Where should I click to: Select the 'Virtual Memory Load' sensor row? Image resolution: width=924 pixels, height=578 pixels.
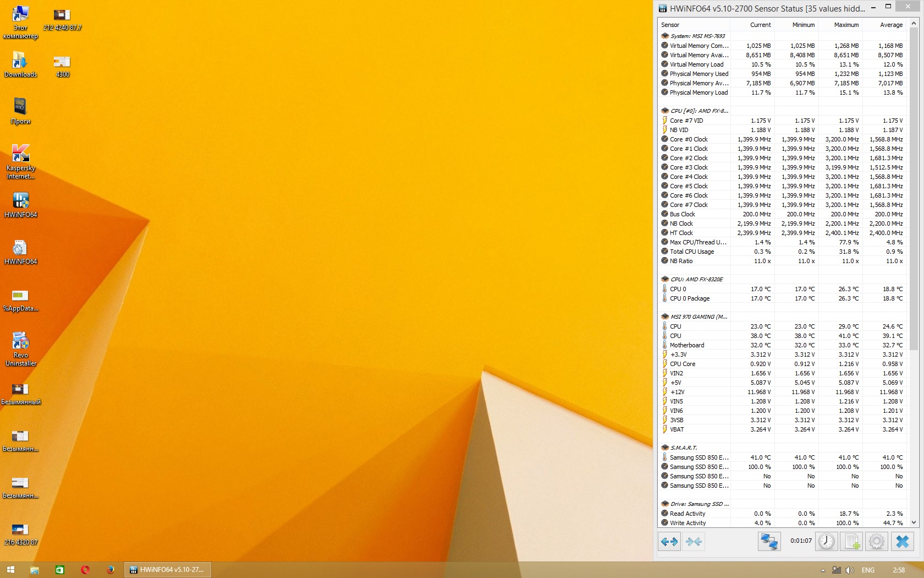tap(782, 64)
